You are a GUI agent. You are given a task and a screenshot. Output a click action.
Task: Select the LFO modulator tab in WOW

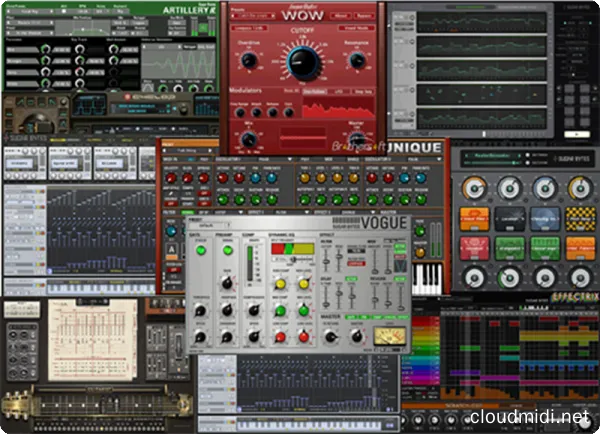[x=339, y=91]
